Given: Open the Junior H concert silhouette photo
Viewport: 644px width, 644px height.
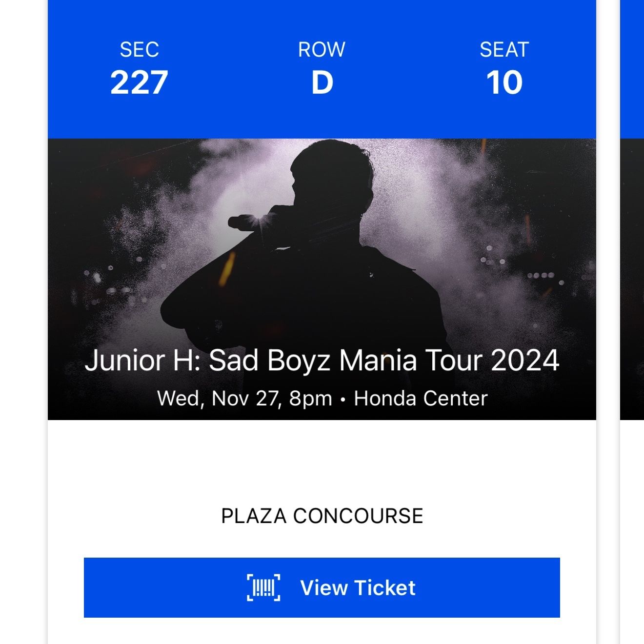Looking at the screenshot, I should pos(322,279).
